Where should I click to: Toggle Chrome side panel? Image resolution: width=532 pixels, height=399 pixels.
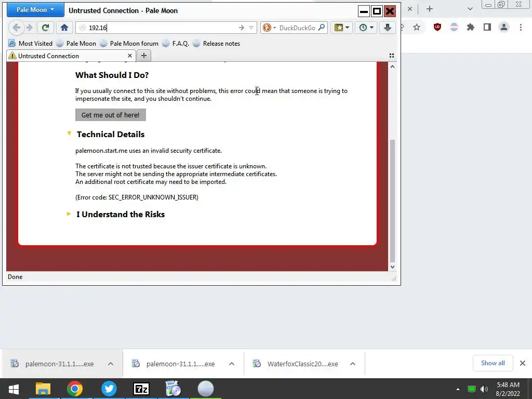[x=487, y=27]
